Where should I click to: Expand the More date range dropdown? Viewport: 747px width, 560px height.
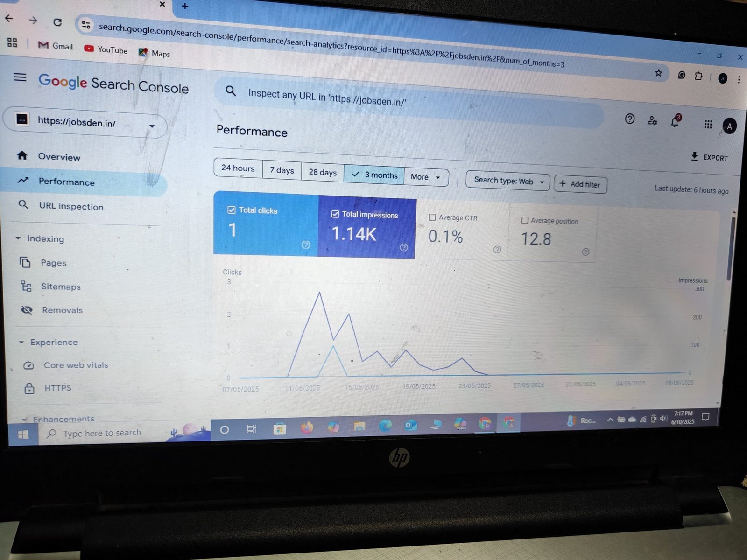point(426,177)
